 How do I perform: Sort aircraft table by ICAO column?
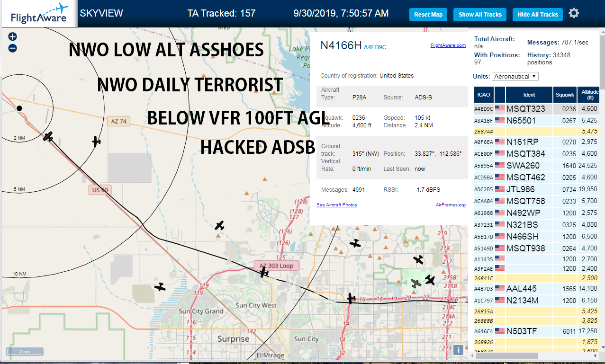[x=484, y=95]
